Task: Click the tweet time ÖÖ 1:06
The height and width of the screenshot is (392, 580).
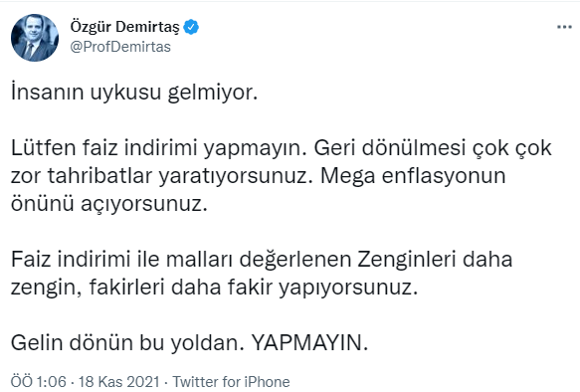Action: tap(39, 382)
